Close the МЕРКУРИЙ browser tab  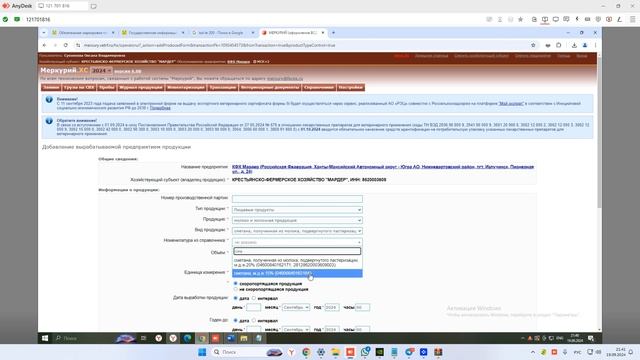click(322, 33)
